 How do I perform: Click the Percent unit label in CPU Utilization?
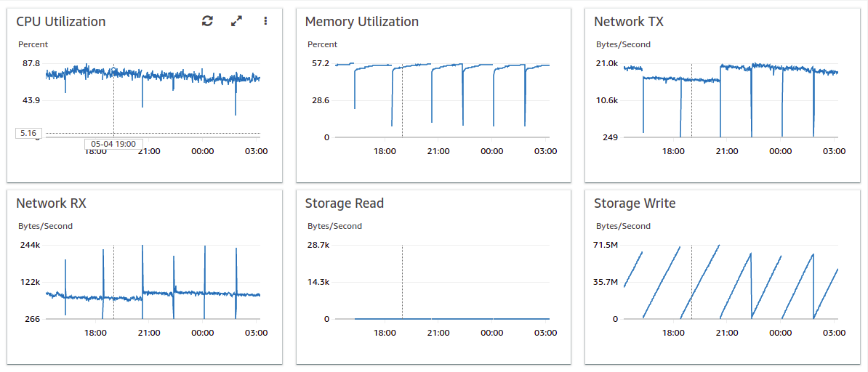33,44
